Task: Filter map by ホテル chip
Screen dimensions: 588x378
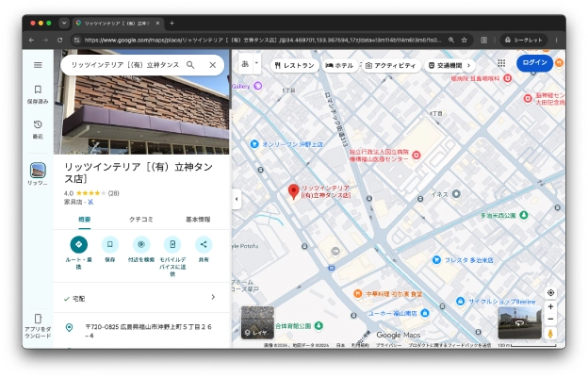Action: tap(339, 66)
